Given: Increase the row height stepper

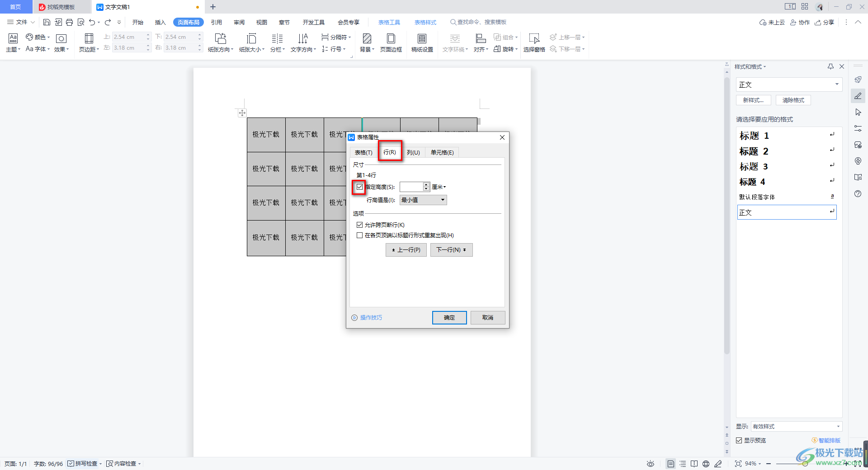Looking at the screenshot, I should click(426, 184).
